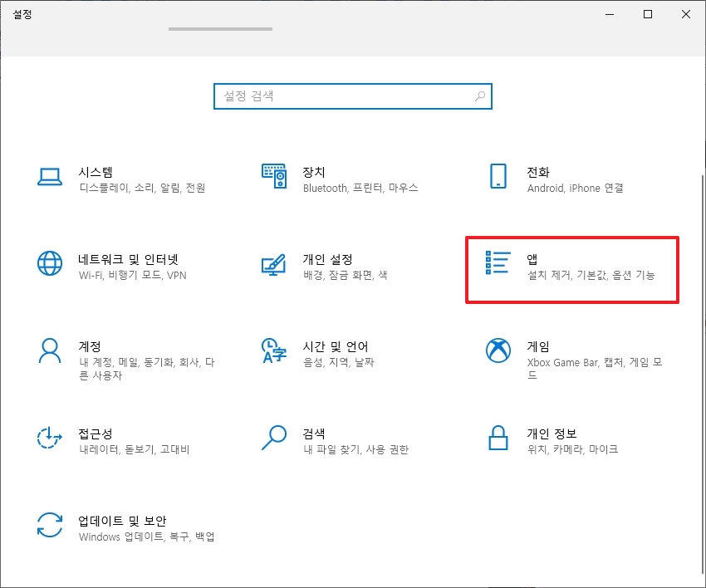This screenshot has height=588, width=706.
Task: Open the 시스템 settings category icon
Action: [x=50, y=176]
